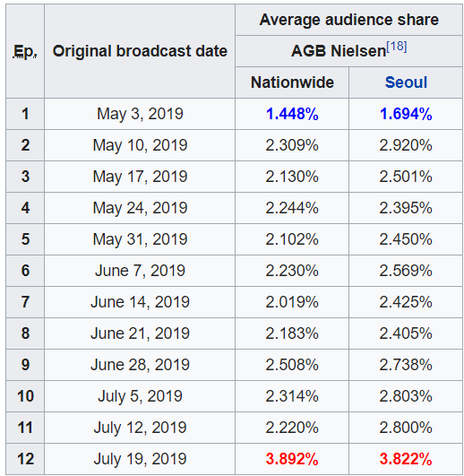Open the [18] citation reference link
464x476 pixels.
[x=397, y=47]
